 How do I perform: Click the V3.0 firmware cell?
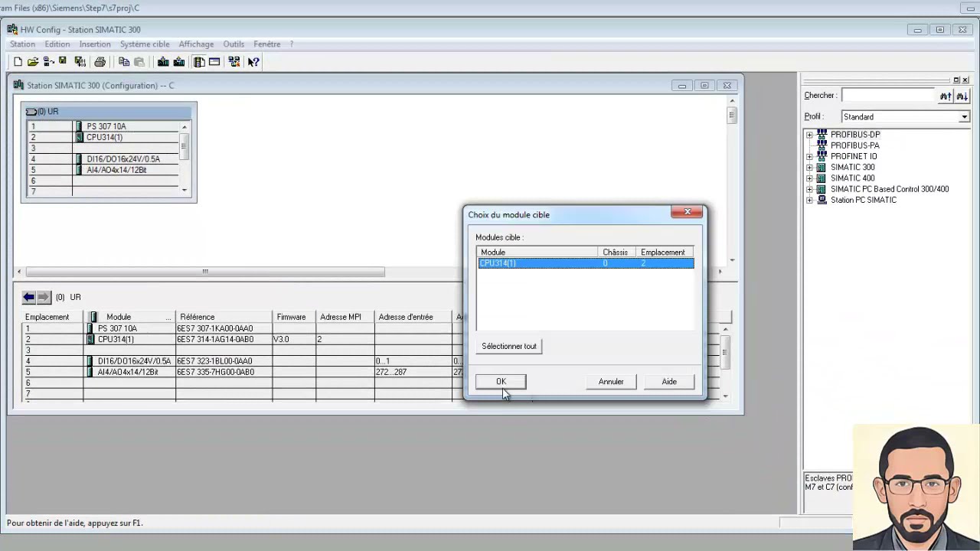click(294, 339)
